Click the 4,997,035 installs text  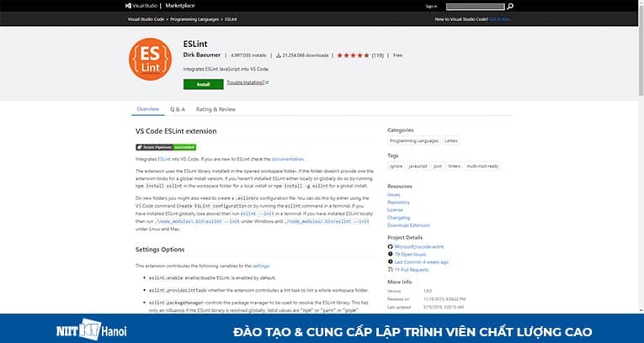pos(248,55)
